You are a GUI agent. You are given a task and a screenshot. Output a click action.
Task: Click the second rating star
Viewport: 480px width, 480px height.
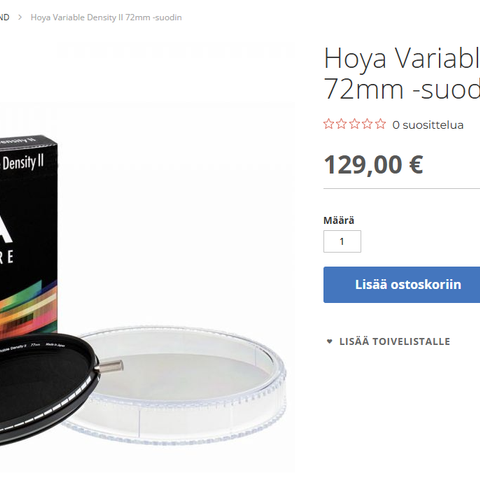coord(341,124)
